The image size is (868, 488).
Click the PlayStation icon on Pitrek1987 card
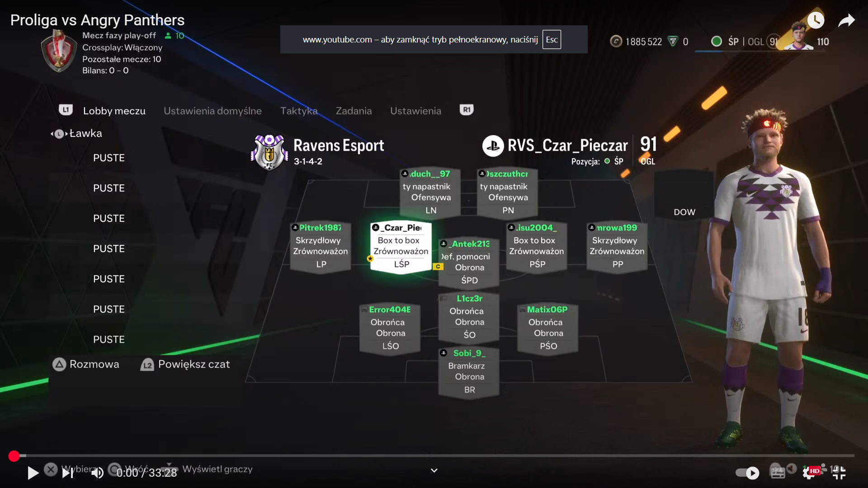click(x=295, y=227)
